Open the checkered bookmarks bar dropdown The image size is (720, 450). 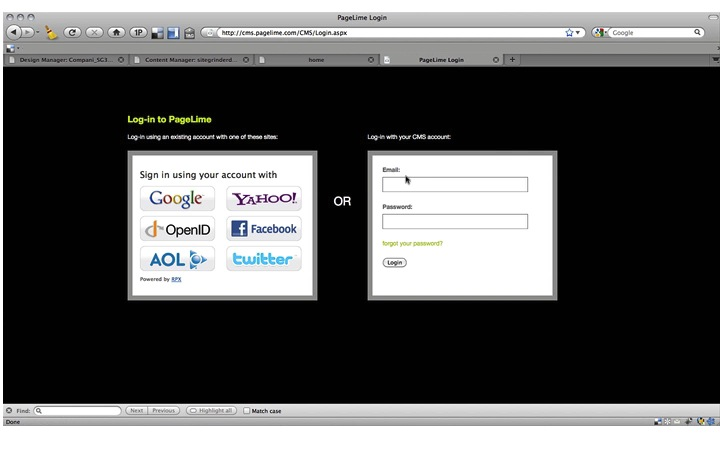[12, 48]
